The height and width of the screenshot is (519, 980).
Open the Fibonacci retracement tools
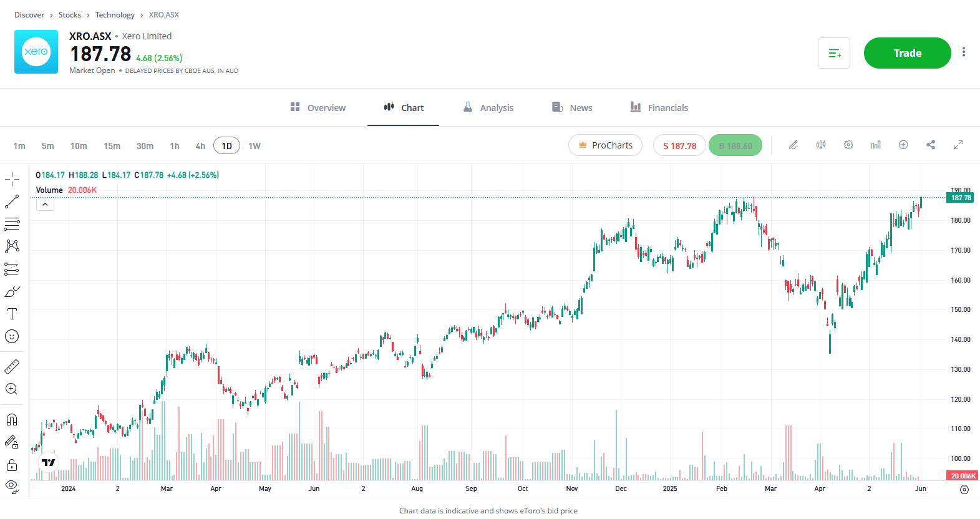(12, 224)
